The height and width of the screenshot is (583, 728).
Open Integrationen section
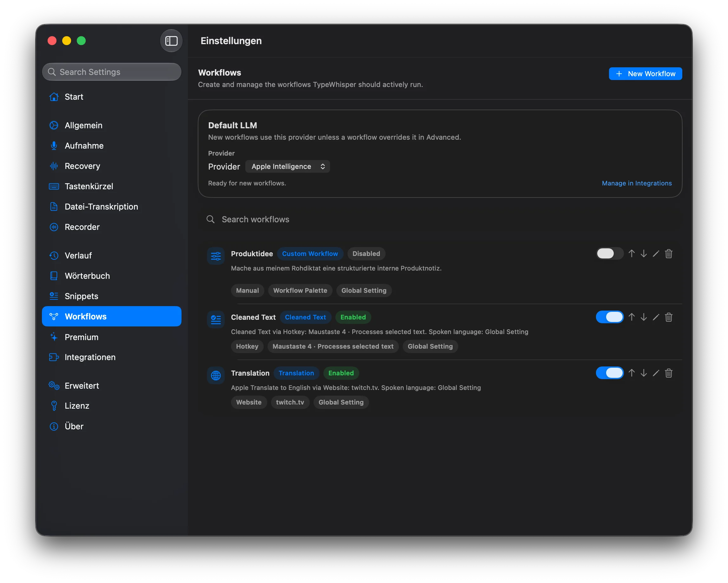pyautogui.click(x=111, y=357)
